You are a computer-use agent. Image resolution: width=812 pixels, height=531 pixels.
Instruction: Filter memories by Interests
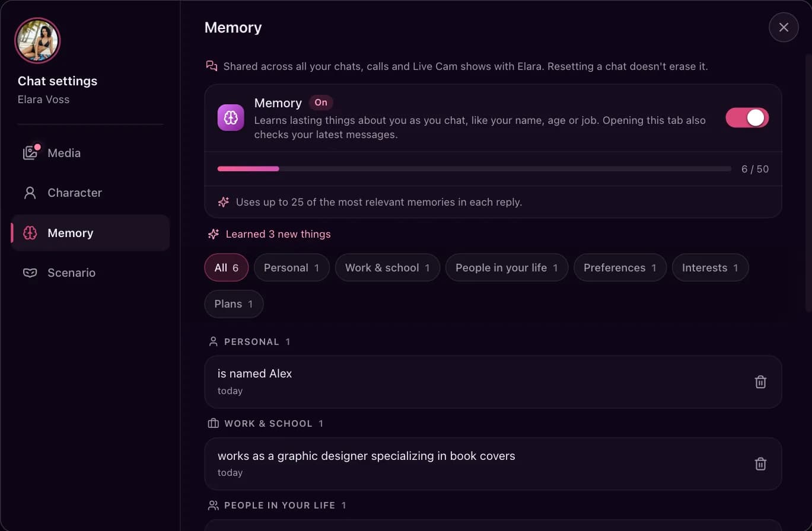pyautogui.click(x=710, y=268)
